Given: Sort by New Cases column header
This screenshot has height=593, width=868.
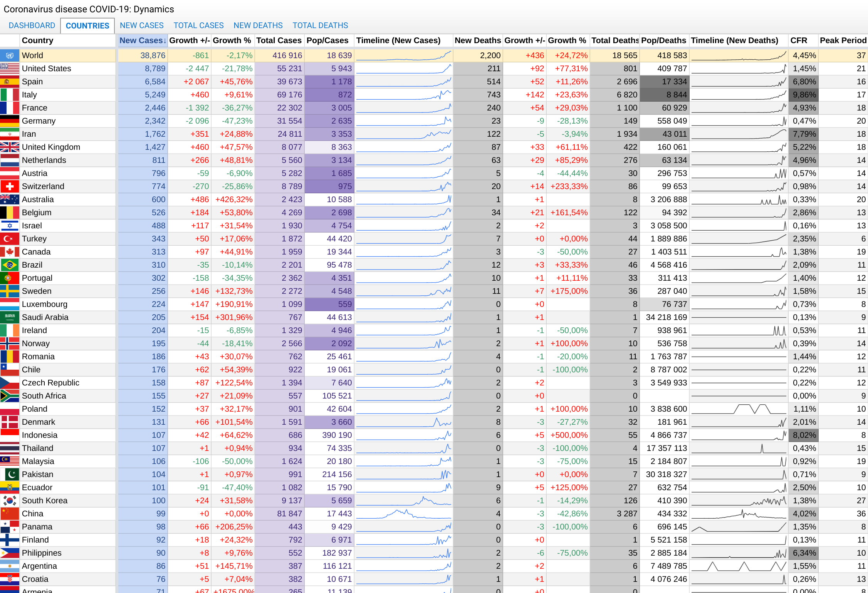Looking at the screenshot, I should pos(142,40).
